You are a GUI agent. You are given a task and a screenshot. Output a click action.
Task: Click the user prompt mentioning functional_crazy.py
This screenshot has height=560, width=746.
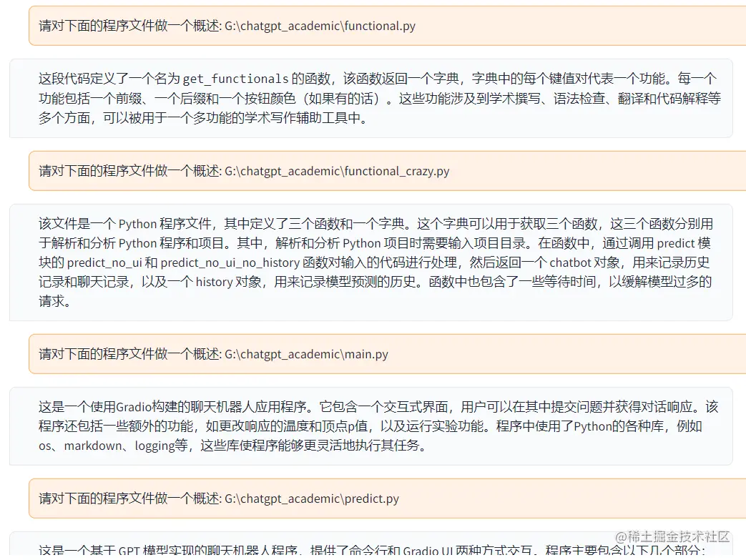[387, 171]
